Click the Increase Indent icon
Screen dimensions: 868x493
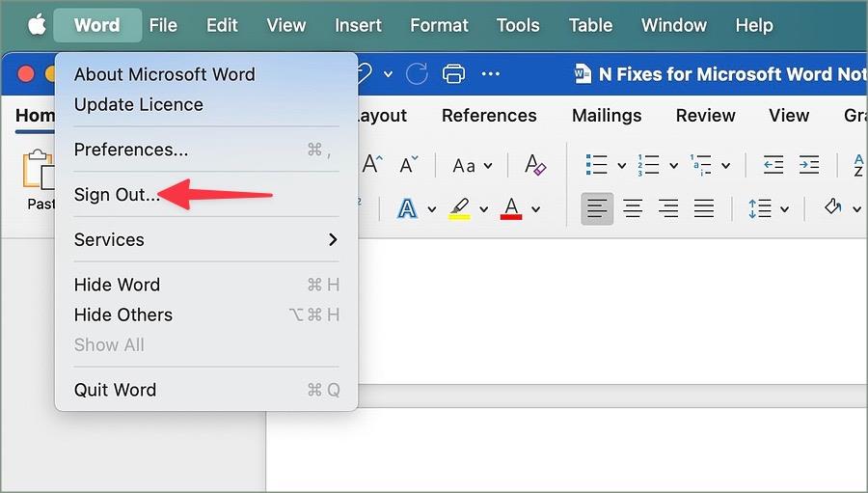pos(809,165)
